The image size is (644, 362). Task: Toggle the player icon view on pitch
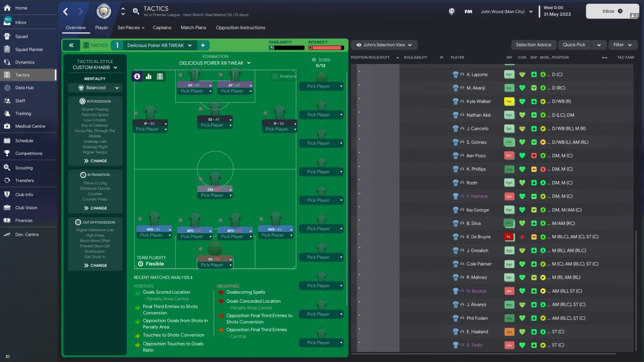(x=137, y=76)
